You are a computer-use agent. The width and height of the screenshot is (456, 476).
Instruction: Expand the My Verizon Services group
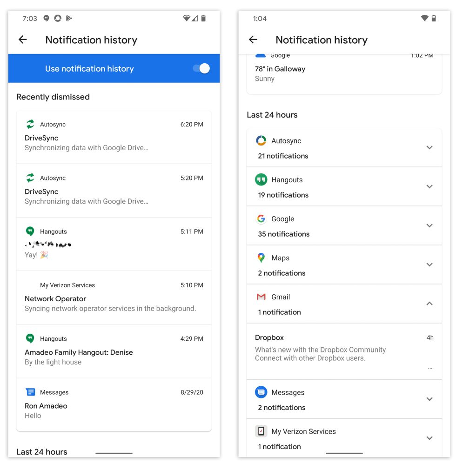(429, 438)
